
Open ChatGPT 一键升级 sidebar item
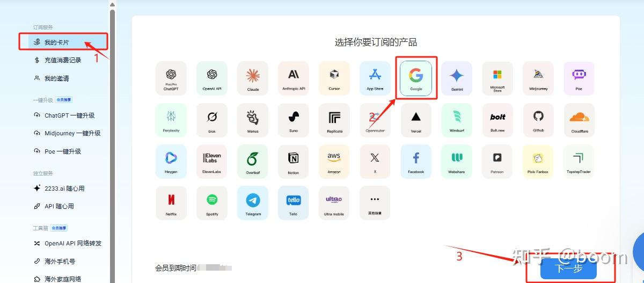(64, 115)
